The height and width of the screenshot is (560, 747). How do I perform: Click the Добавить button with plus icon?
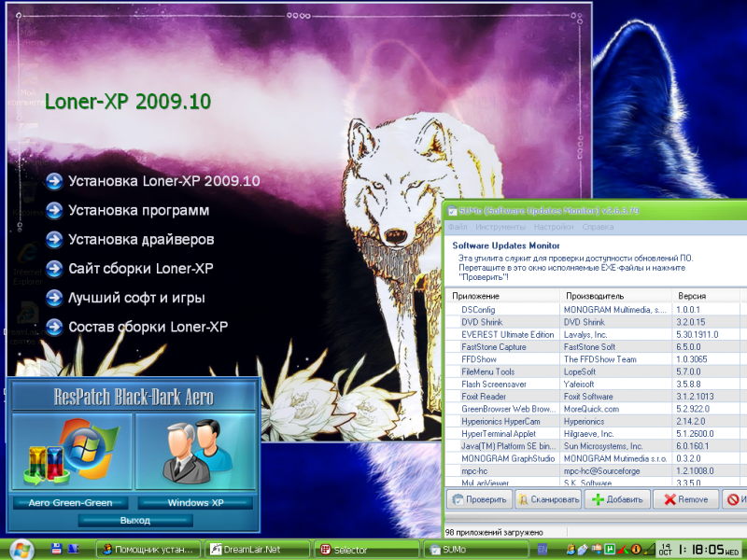[x=617, y=499]
